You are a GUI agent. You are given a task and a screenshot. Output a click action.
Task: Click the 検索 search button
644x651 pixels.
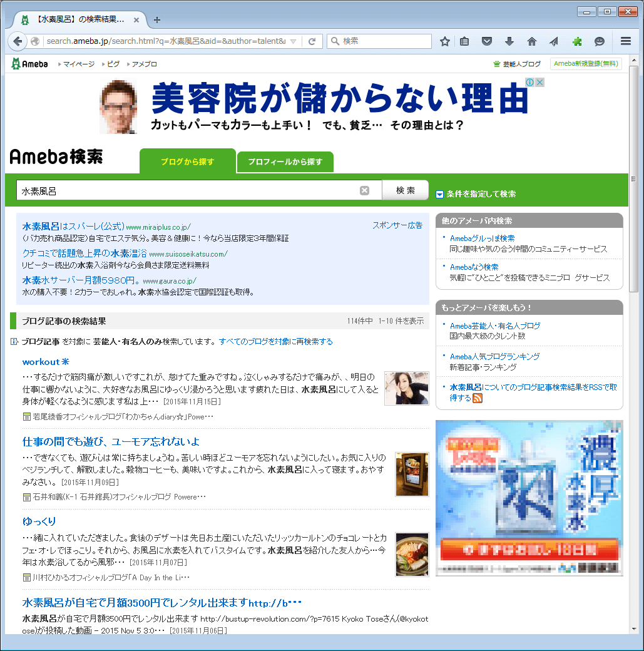(406, 190)
